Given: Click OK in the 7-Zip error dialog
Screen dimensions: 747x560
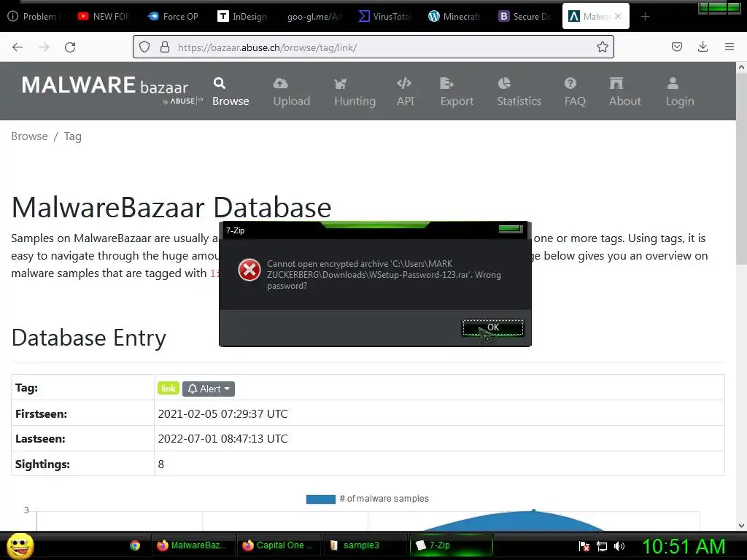Looking at the screenshot, I should coord(493,327).
